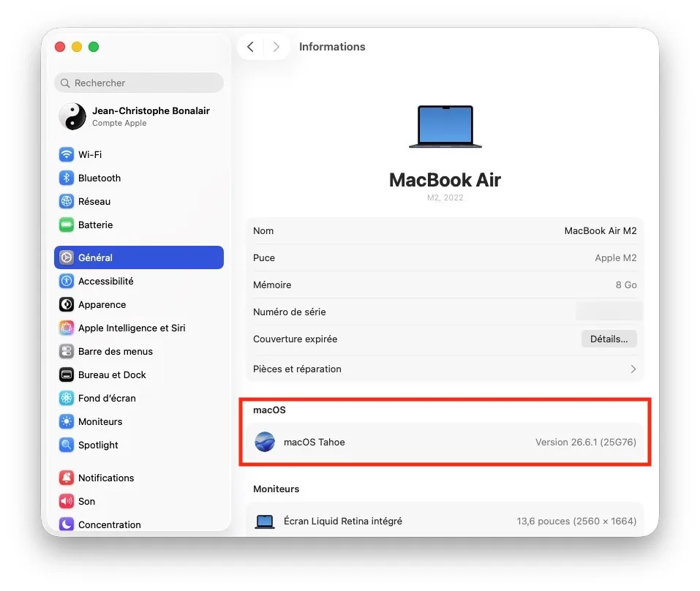The image size is (700, 591).
Task: Open Accessibilité icon in sidebar
Action: coord(67,281)
